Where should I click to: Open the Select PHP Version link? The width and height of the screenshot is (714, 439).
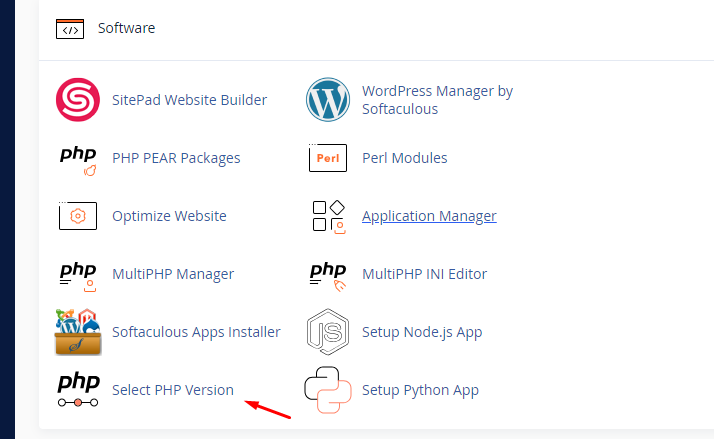[x=173, y=390]
